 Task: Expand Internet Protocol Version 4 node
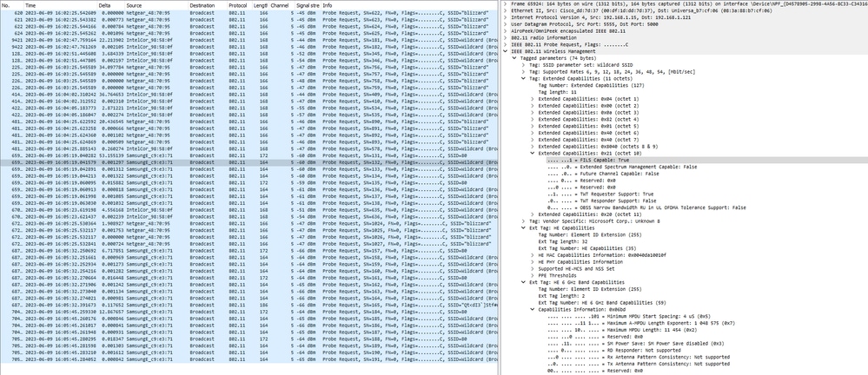click(x=506, y=17)
